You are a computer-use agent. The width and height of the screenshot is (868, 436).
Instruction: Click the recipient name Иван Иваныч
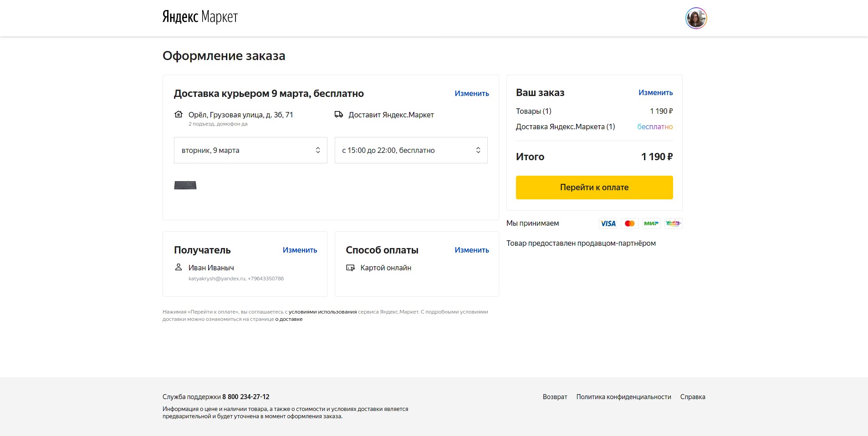tap(211, 268)
